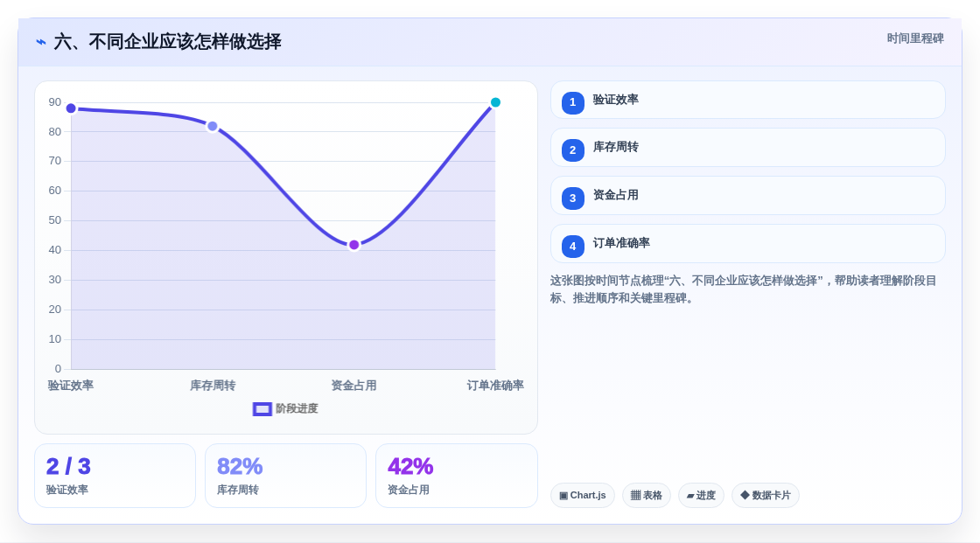Click the 订单准确率 x-axis label
This screenshot has height=543, width=980.
(x=495, y=386)
